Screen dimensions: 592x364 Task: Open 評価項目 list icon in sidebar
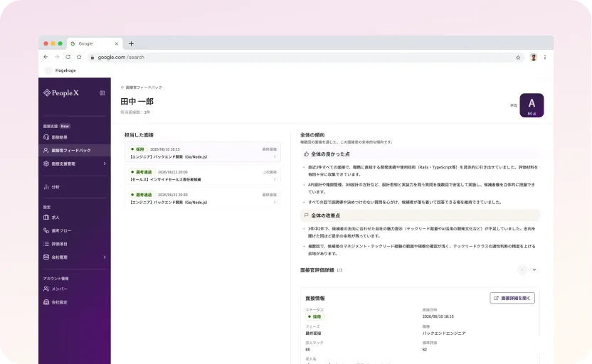point(46,244)
